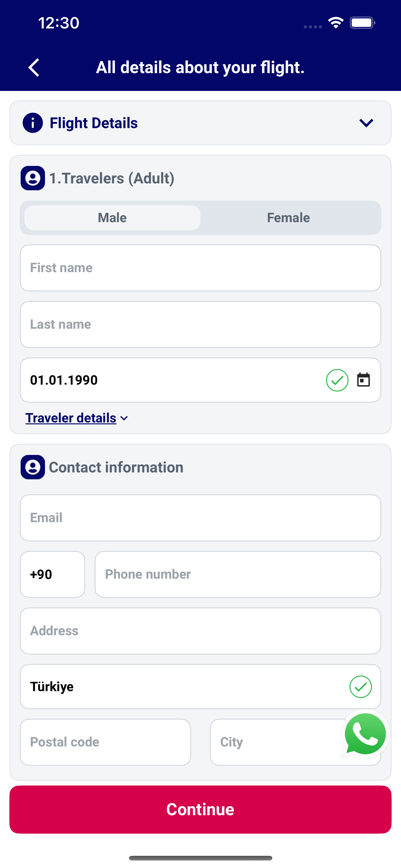Tap the Contact information avatar icon

33,467
